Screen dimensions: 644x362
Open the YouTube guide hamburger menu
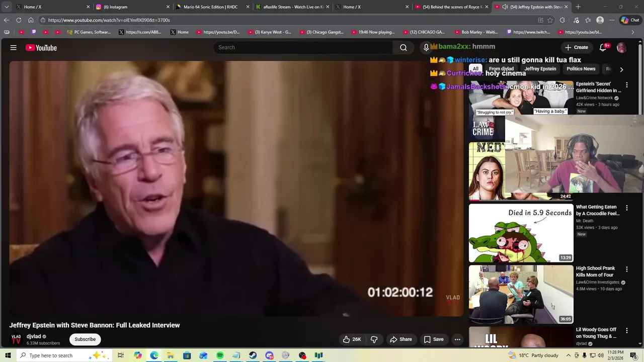[x=14, y=48]
